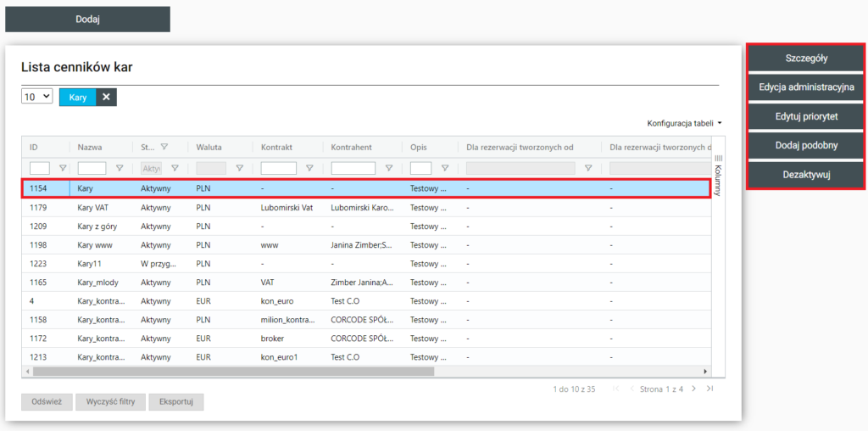Image resolution: width=868 pixels, height=431 pixels.
Task: Select Edytuj priorytet action
Action: (806, 116)
